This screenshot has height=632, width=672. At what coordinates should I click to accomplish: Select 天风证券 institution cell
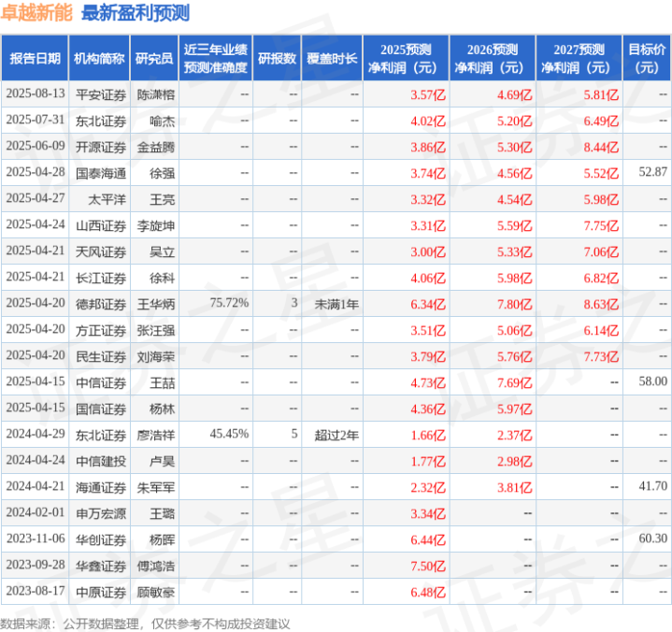click(101, 251)
